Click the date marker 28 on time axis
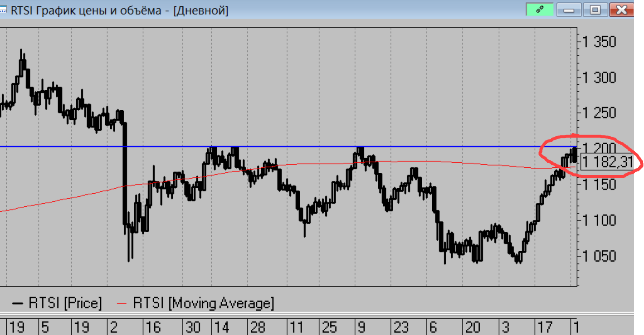 coord(258,327)
